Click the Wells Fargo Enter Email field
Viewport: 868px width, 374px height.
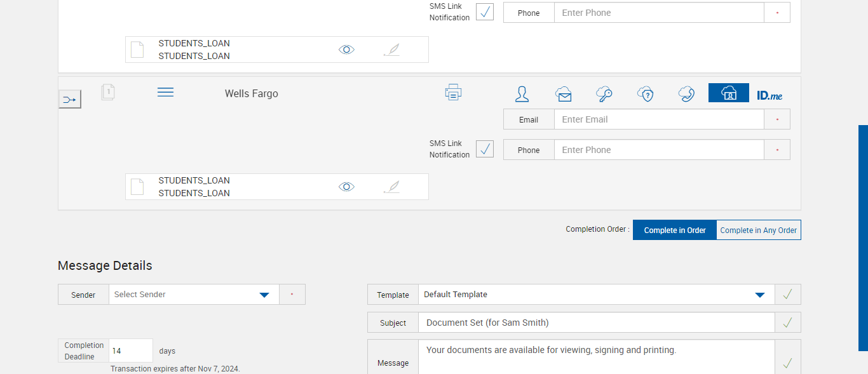658,119
